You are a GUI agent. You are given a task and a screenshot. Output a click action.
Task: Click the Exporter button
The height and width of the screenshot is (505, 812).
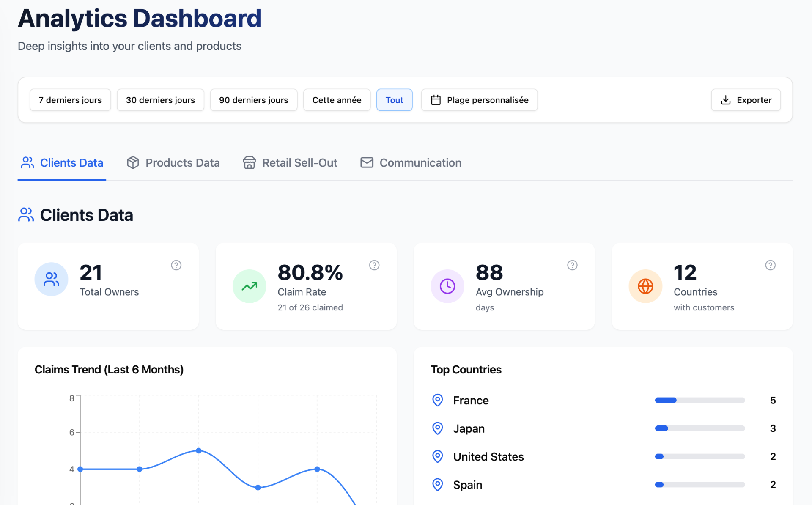coord(746,100)
